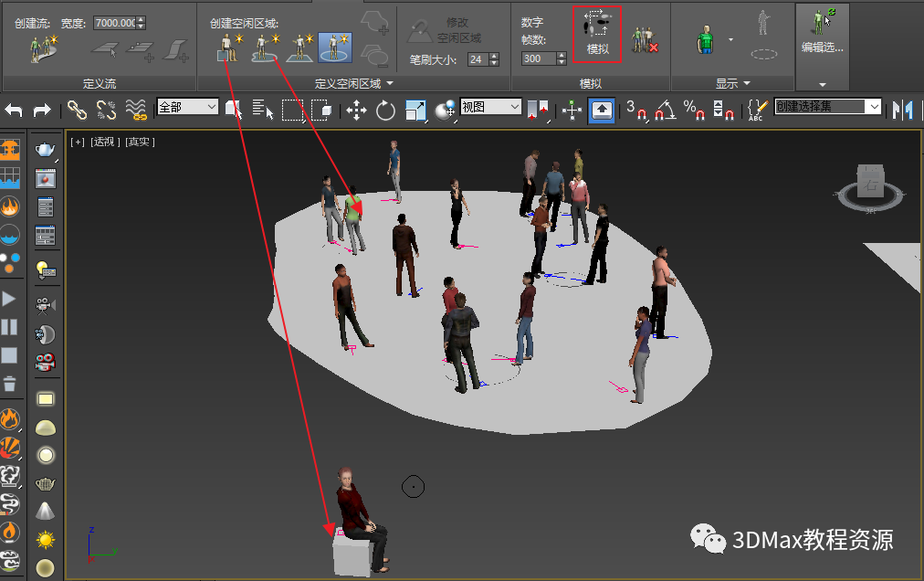Click the Select and Link chain icon

click(78, 111)
